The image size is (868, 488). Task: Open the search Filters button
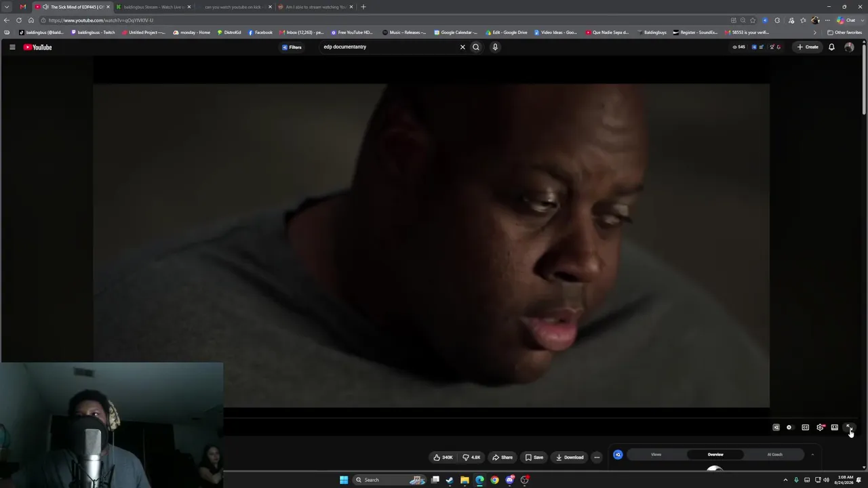click(292, 47)
